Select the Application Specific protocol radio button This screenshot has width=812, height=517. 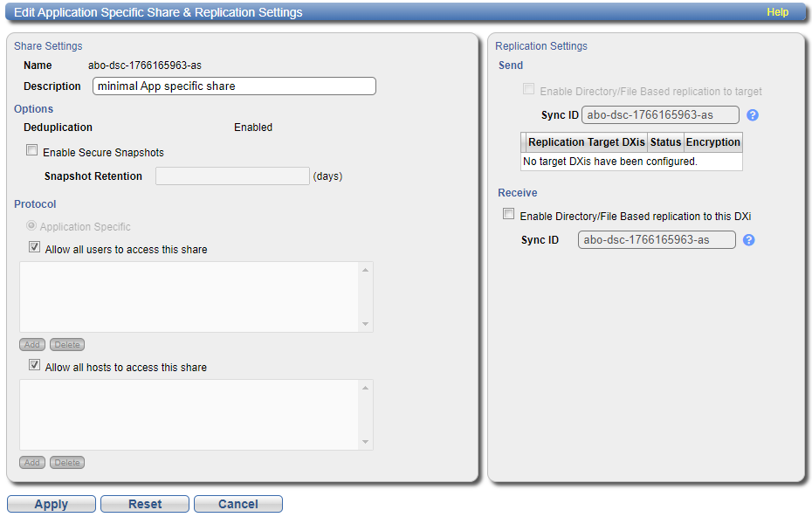[31, 226]
